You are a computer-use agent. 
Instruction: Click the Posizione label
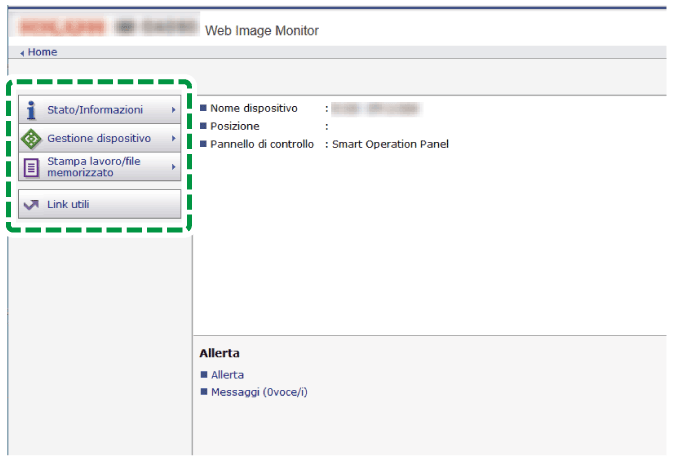[x=235, y=126]
